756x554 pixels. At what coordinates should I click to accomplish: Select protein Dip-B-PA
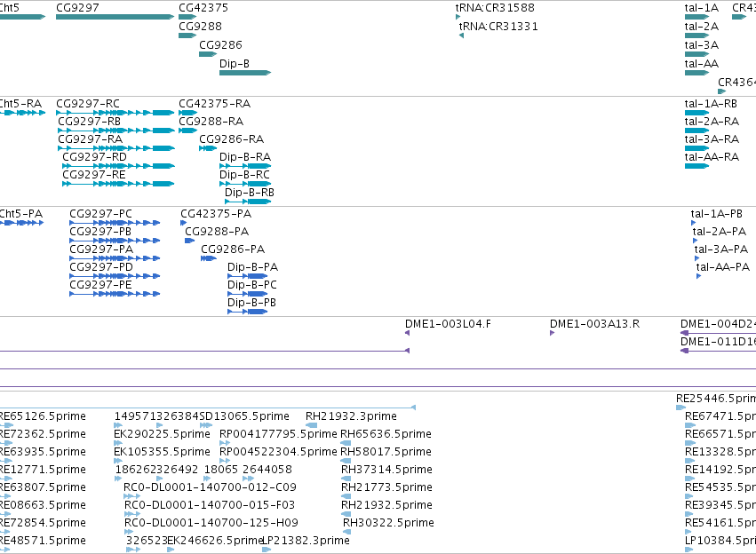tap(247, 276)
